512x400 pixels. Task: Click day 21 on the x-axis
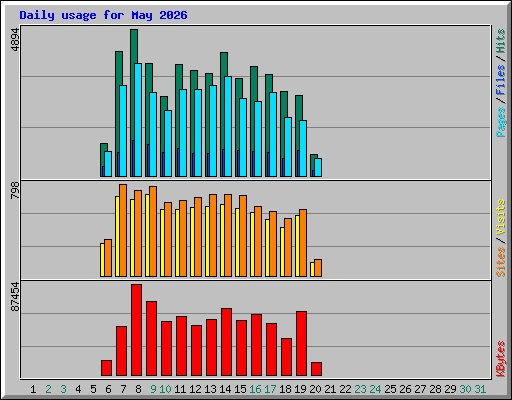coord(330,389)
